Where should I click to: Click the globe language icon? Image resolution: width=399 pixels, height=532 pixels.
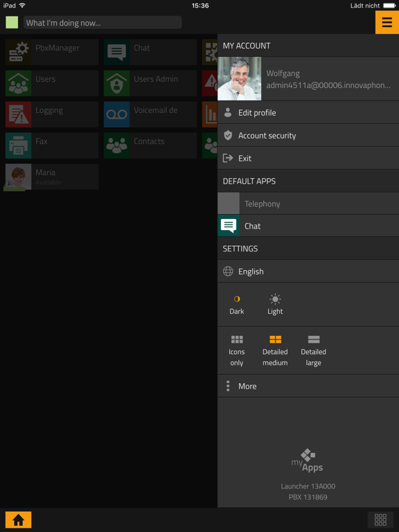coord(228,272)
